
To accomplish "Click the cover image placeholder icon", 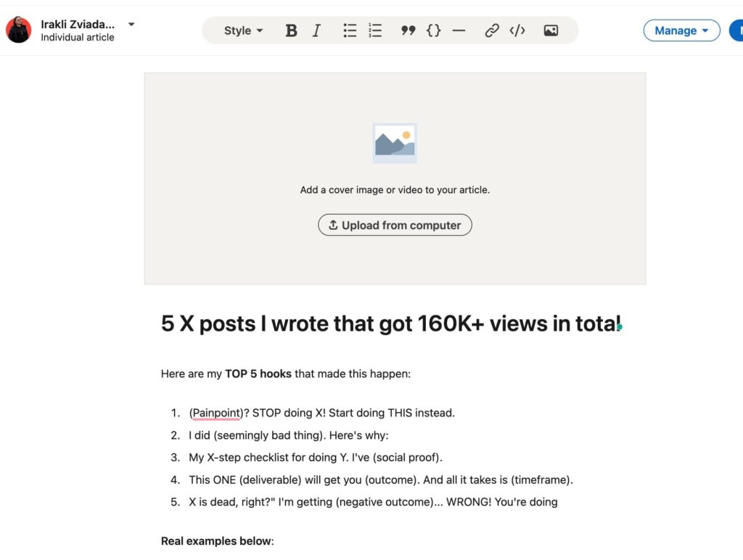I will coord(395,143).
